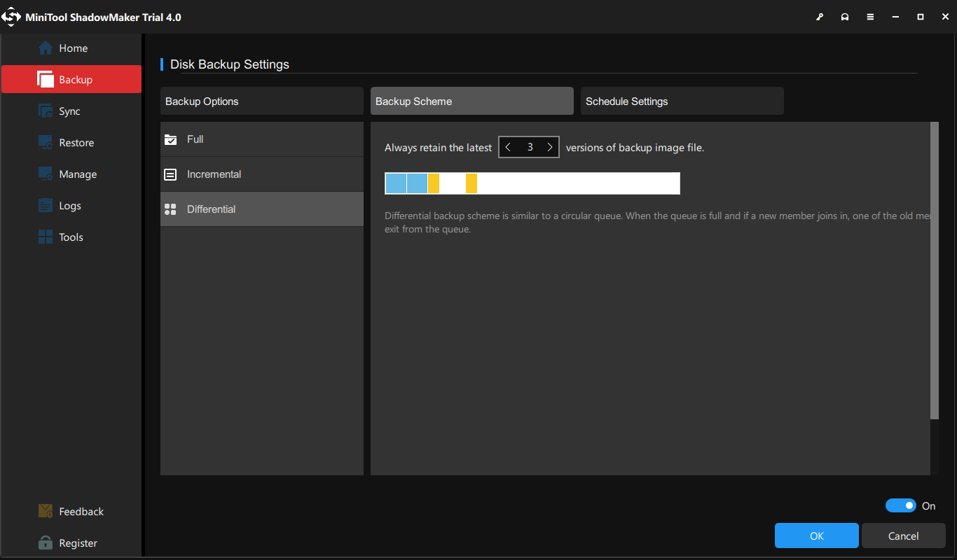The height and width of the screenshot is (560, 957).
Task: Confirm settings with the OK button
Action: pos(817,535)
